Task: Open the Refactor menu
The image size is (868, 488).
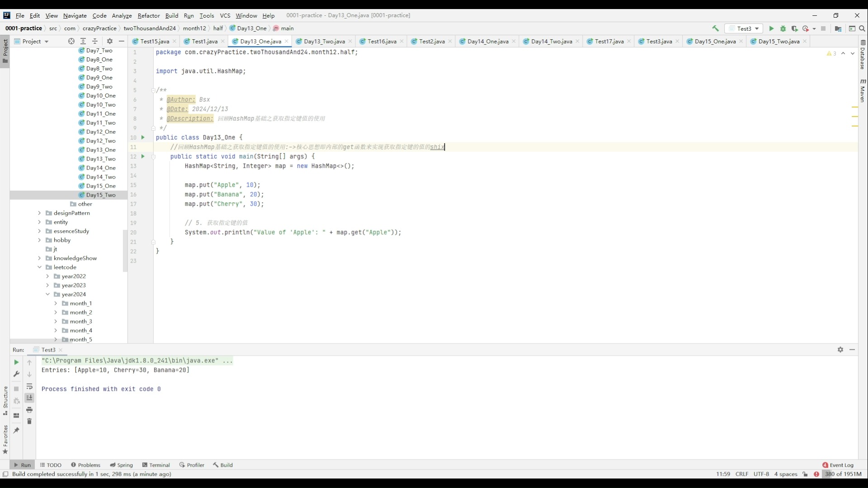Action: pyautogui.click(x=148, y=15)
